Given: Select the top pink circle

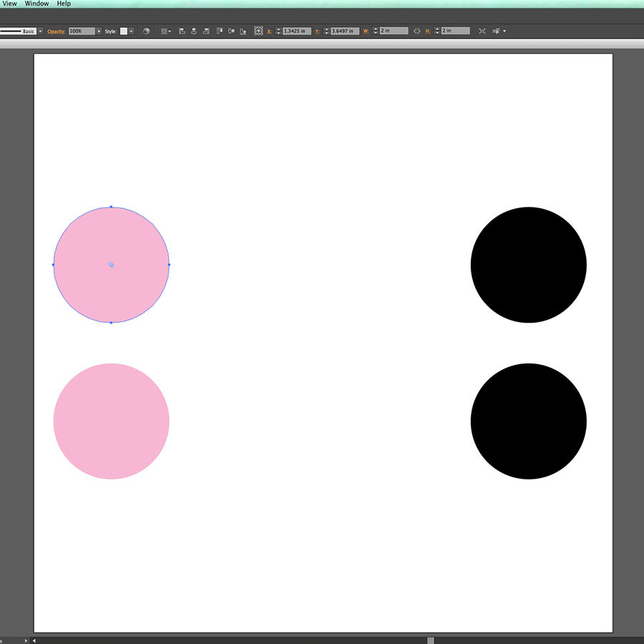Looking at the screenshot, I should click(112, 265).
